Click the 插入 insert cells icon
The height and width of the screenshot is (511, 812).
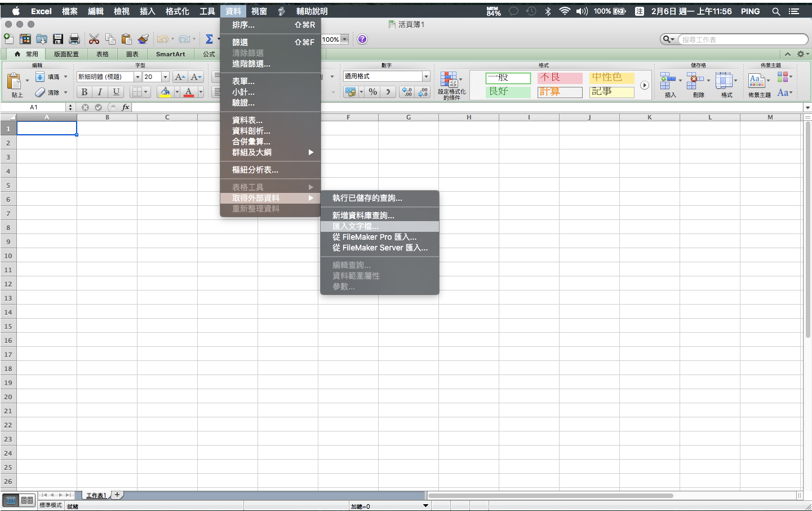pyautogui.click(x=668, y=81)
